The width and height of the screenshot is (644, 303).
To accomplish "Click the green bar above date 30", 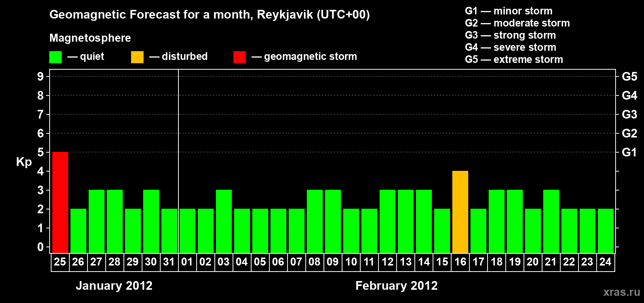I will pos(151,221).
